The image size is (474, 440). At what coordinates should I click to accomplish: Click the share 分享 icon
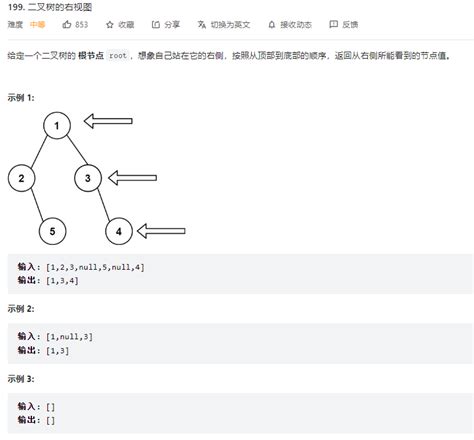click(x=156, y=24)
